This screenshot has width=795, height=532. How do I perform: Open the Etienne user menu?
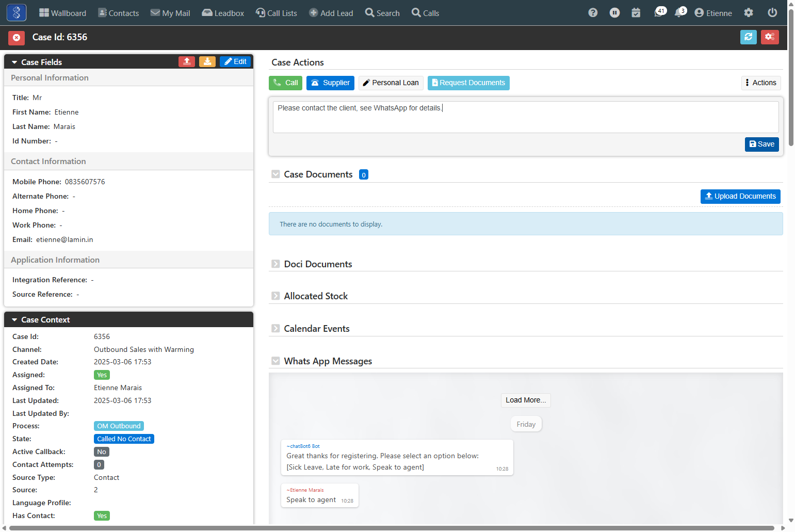pos(713,13)
